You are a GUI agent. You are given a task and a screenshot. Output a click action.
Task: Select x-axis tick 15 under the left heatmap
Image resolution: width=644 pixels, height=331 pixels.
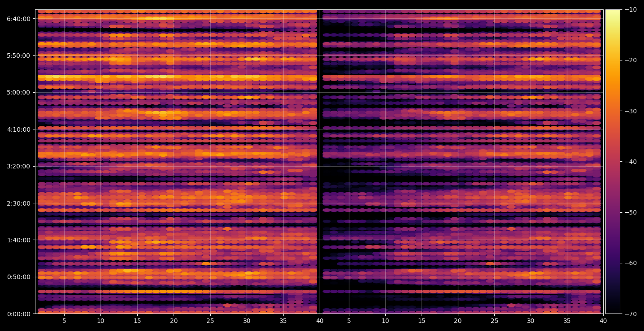(x=137, y=321)
